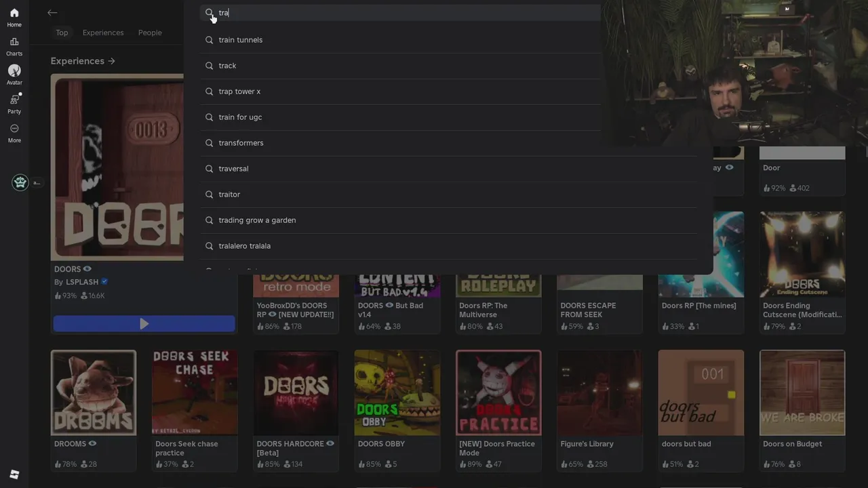The width and height of the screenshot is (868, 488).
Task: Click the 'DOORS ESCAPE FROM SEEK' title
Action: [589, 310]
